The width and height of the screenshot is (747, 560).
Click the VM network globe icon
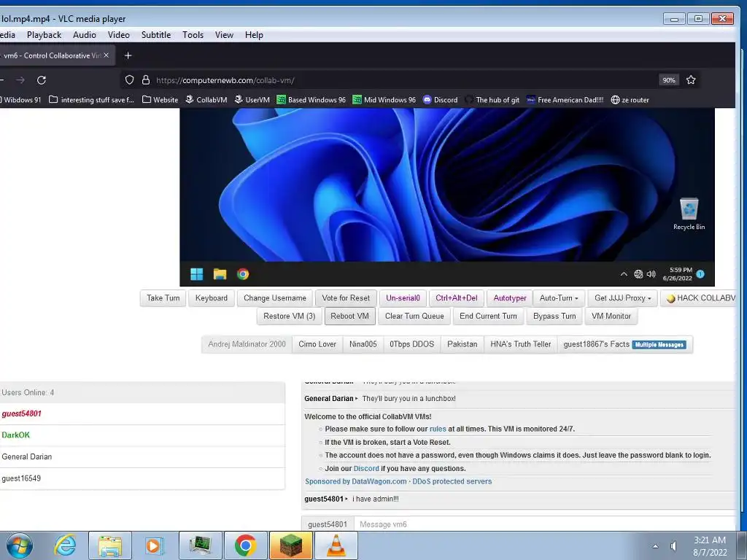pyautogui.click(x=638, y=274)
